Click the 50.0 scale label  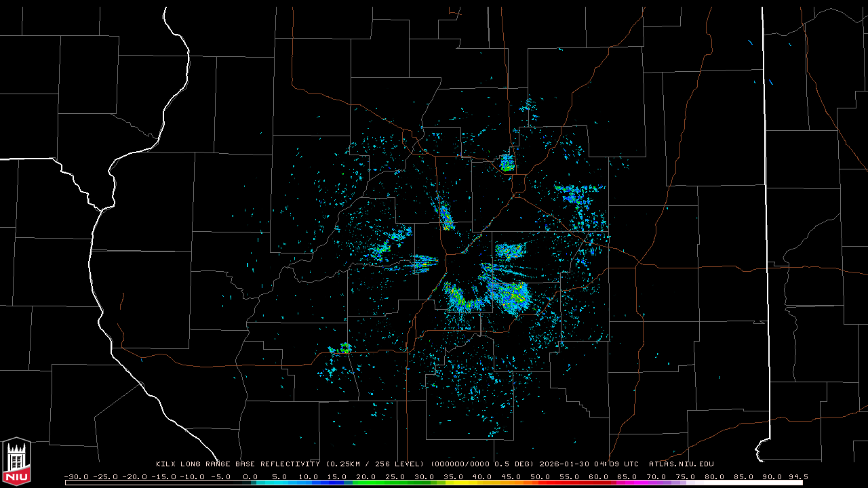pyautogui.click(x=541, y=476)
